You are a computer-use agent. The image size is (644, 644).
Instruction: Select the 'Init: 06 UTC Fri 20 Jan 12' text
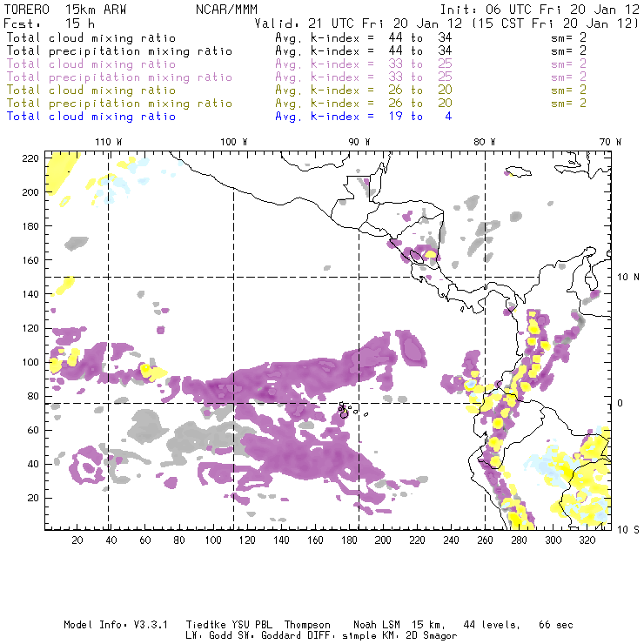coord(540,10)
